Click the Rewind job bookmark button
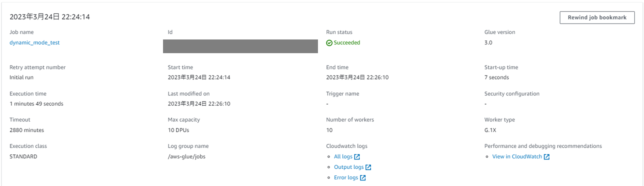Viewport: 644px width, 186px height. [597, 18]
